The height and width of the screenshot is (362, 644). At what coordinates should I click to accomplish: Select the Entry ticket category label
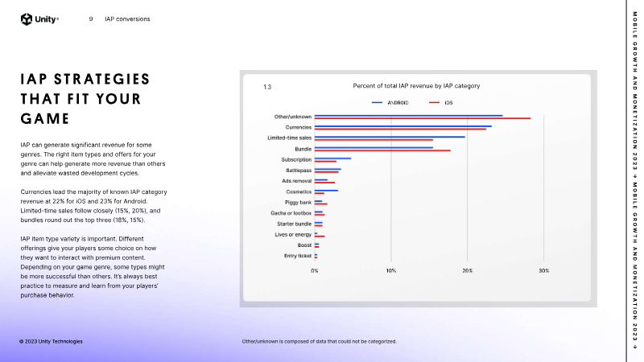click(x=298, y=255)
